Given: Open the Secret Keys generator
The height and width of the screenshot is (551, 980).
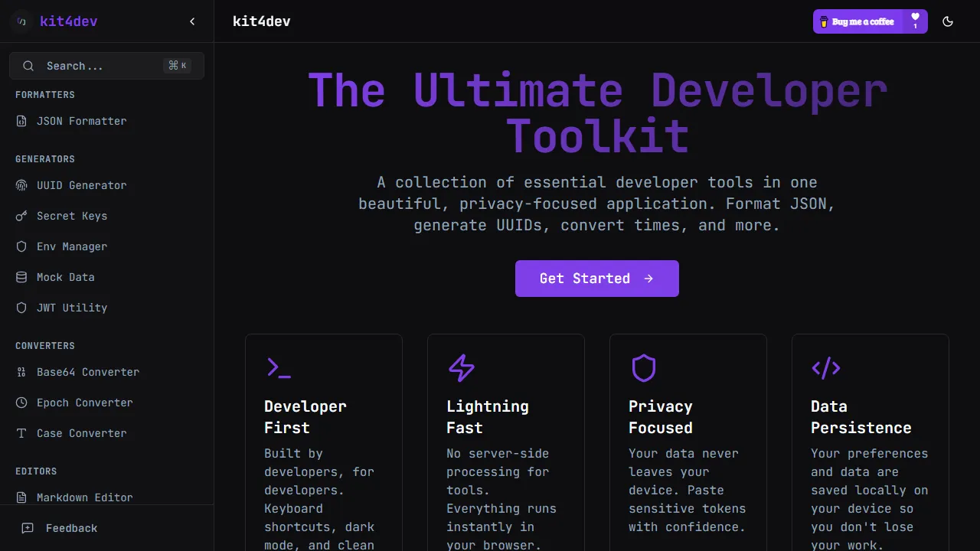Looking at the screenshot, I should pyautogui.click(x=71, y=216).
